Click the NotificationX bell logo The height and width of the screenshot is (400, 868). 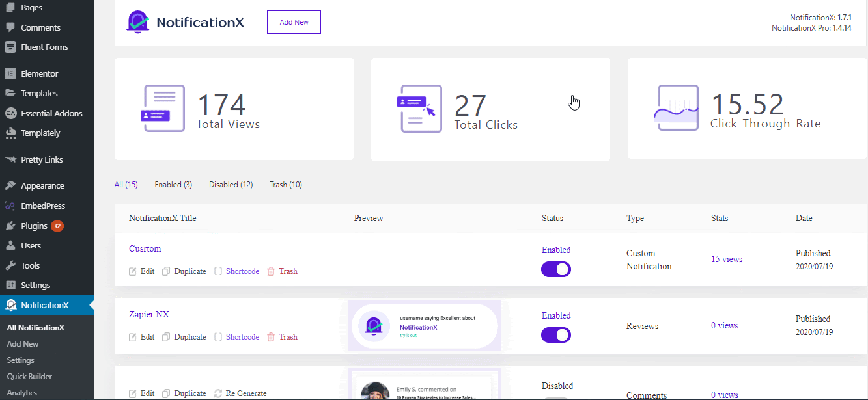tap(137, 21)
